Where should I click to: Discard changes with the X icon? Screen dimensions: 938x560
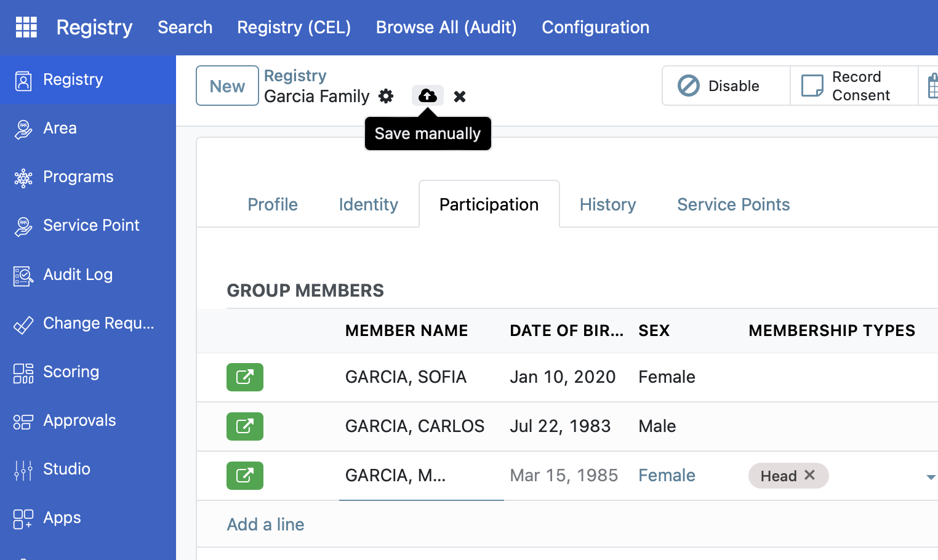point(460,97)
